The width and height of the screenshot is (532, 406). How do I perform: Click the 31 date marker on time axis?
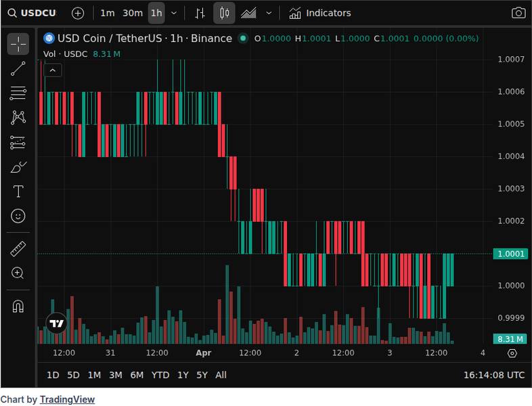point(110,353)
